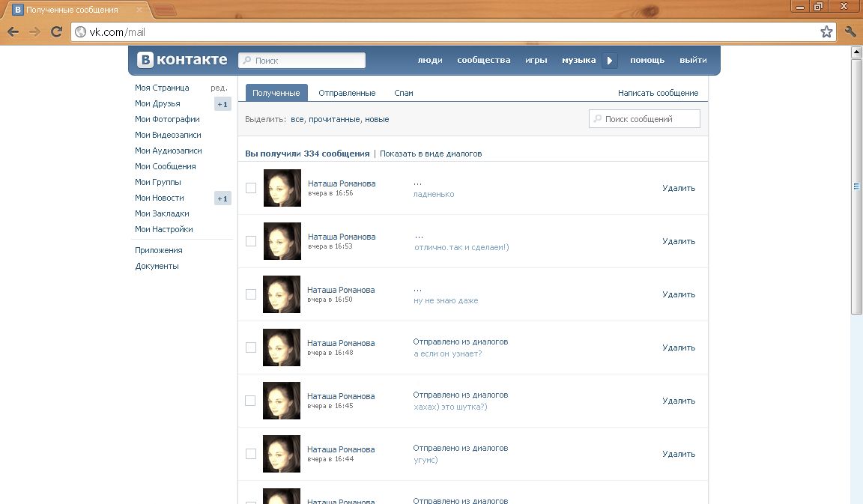Tick checkbox for message 'ладненько'

pos(251,188)
